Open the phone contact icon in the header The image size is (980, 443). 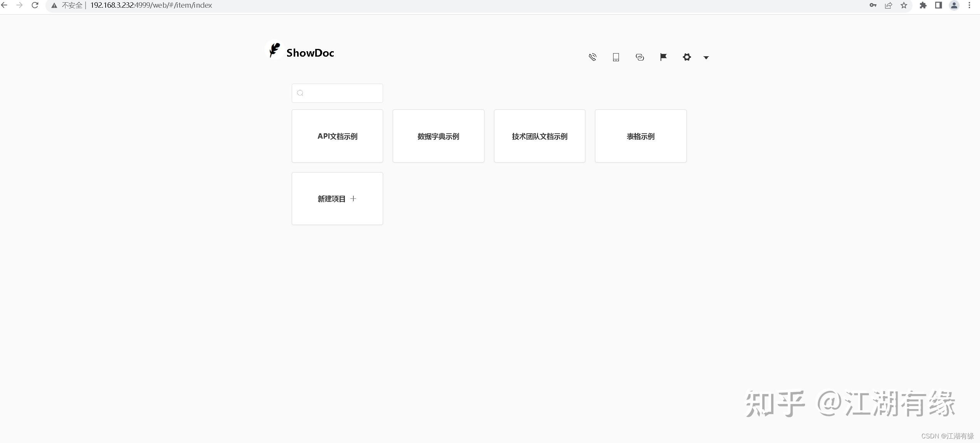(x=592, y=57)
